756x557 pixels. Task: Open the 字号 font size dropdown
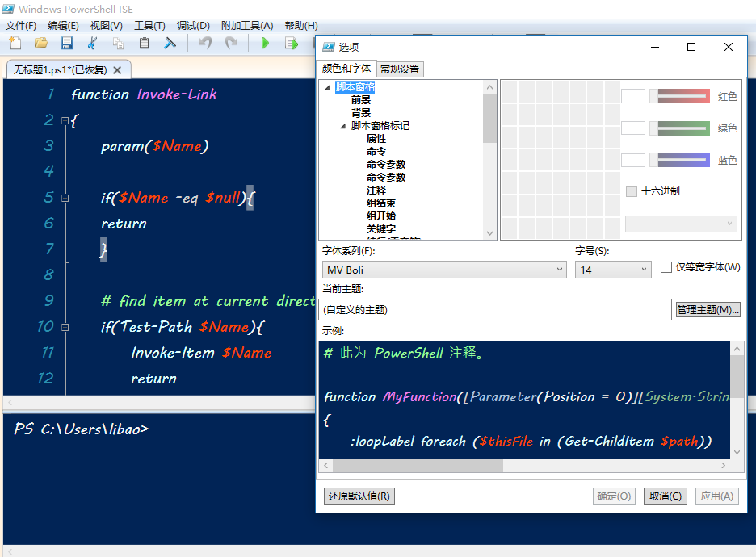613,270
